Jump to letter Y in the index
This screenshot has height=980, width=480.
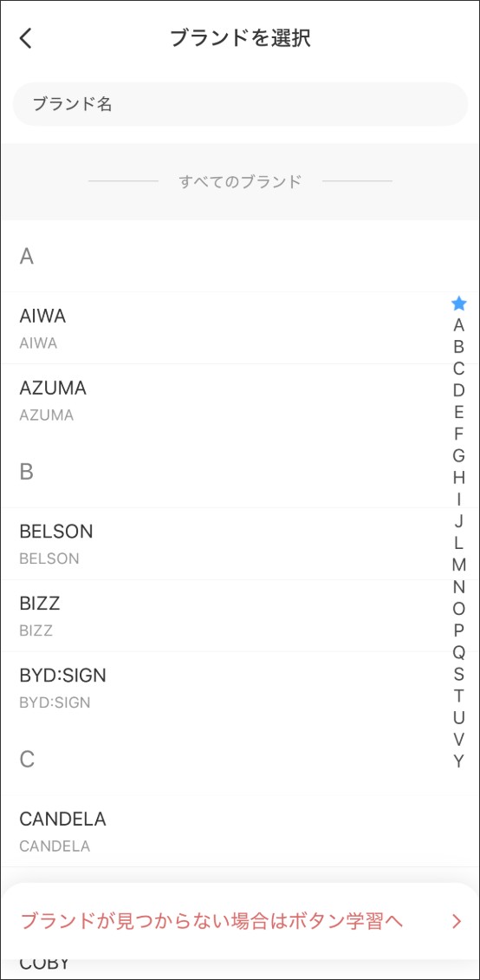pos(459,761)
